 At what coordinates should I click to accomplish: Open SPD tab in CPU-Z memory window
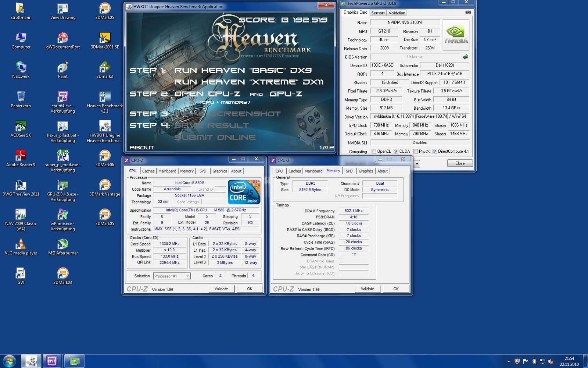tap(349, 171)
